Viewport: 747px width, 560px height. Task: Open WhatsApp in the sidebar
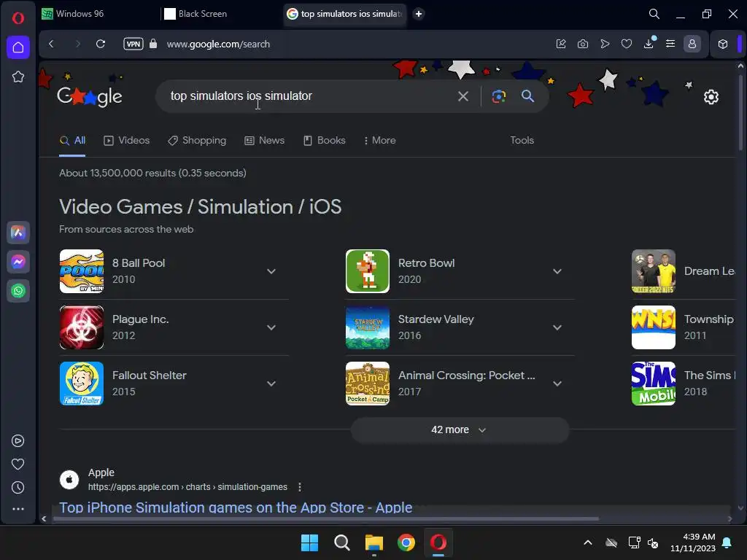[18, 291]
